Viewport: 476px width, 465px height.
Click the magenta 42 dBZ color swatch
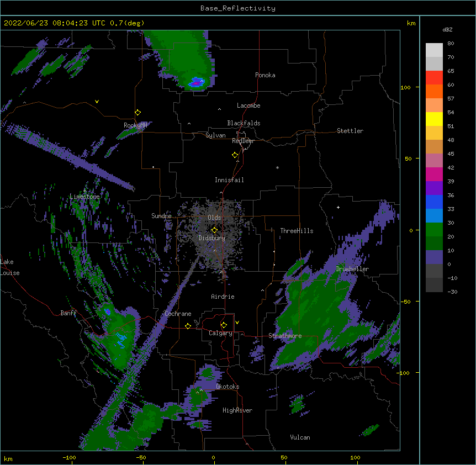point(434,174)
